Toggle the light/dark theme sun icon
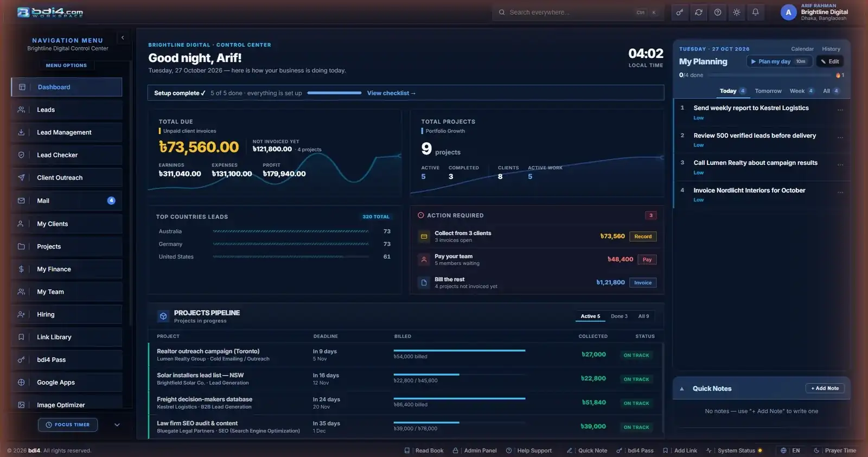Image resolution: width=868 pixels, height=457 pixels. coord(737,12)
